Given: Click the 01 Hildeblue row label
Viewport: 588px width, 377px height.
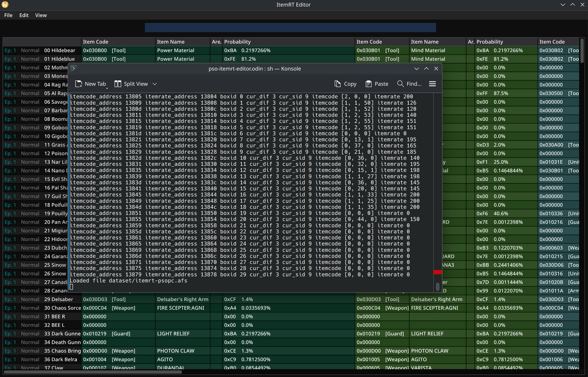Looking at the screenshot, I should point(60,59).
